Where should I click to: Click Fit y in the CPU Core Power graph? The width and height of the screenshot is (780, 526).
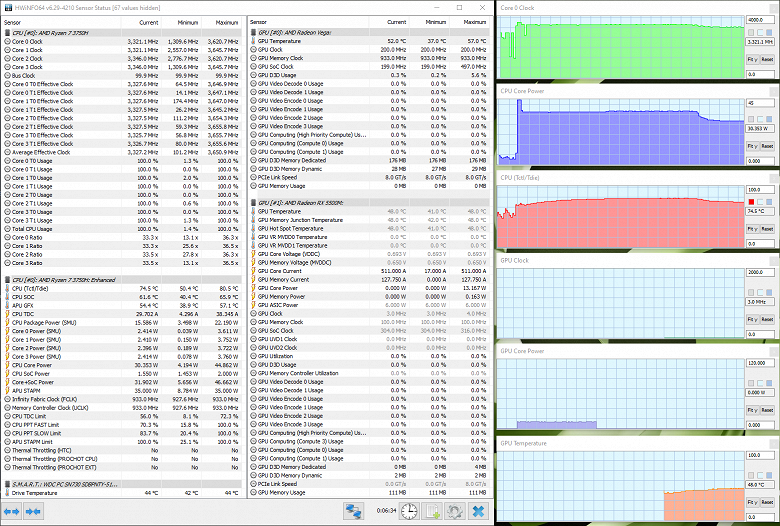click(x=752, y=146)
